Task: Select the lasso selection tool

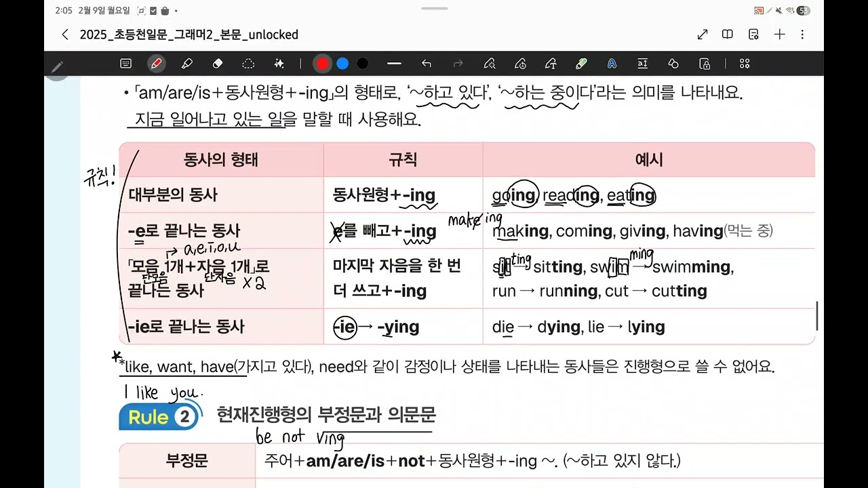Action: tap(248, 64)
